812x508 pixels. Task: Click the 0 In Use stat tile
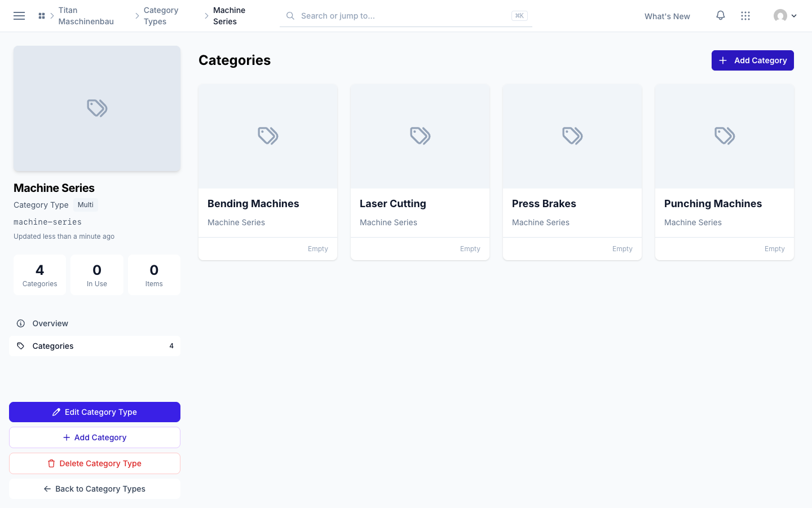tap(97, 275)
